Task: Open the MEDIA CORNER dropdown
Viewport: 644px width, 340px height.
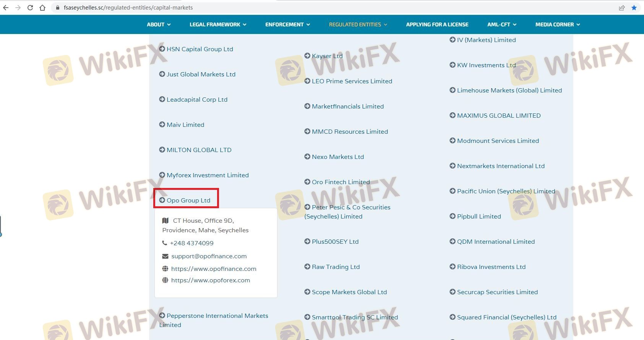Action: pyautogui.click(x=558, y=24)
